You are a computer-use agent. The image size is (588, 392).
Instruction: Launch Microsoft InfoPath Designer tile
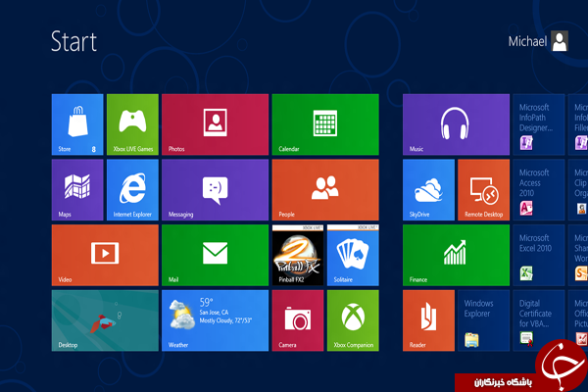point(538,124)
